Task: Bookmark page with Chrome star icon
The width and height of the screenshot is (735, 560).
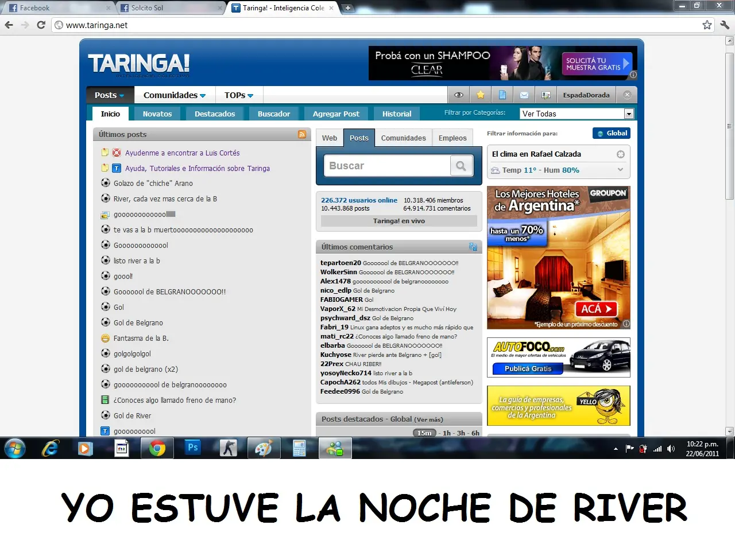Action: tap(707, 25)
